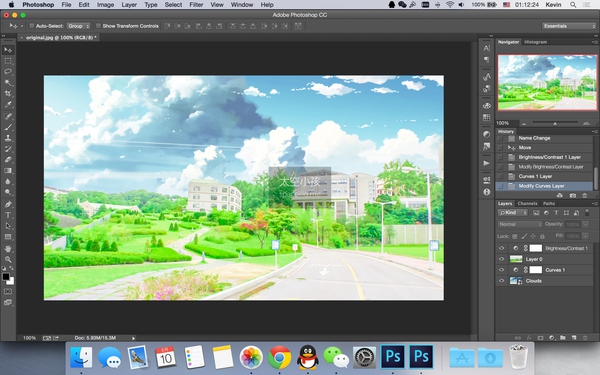Select the Crop tool

pyautogui.click(x=8, y=93)
